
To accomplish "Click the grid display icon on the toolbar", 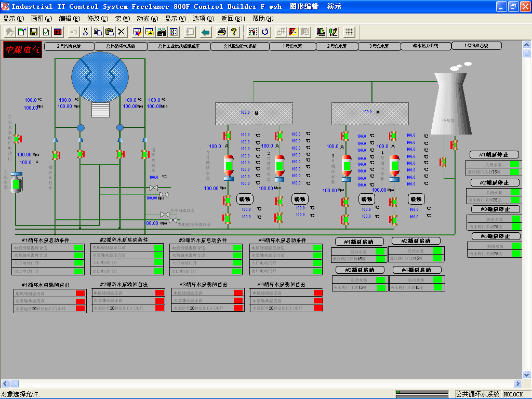I will pos(349,32).
